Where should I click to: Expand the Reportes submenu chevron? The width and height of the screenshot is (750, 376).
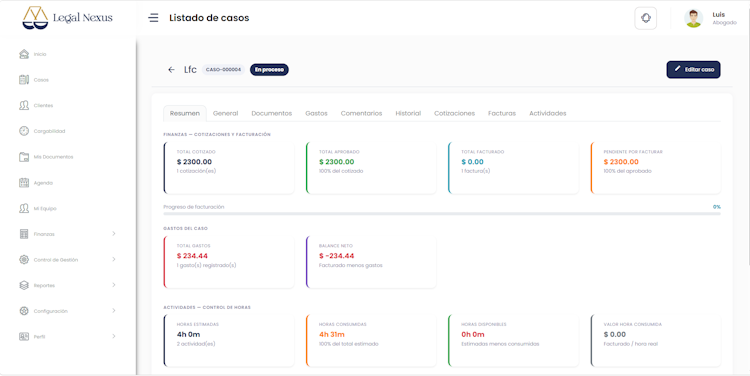114,285
